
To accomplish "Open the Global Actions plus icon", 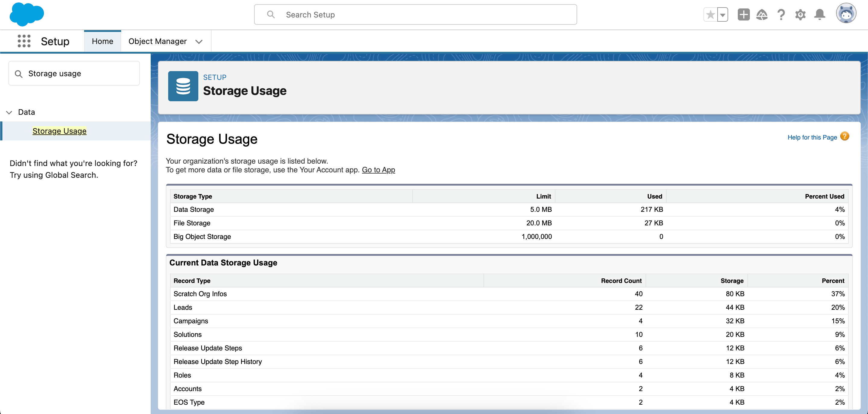I will [743, 15].
